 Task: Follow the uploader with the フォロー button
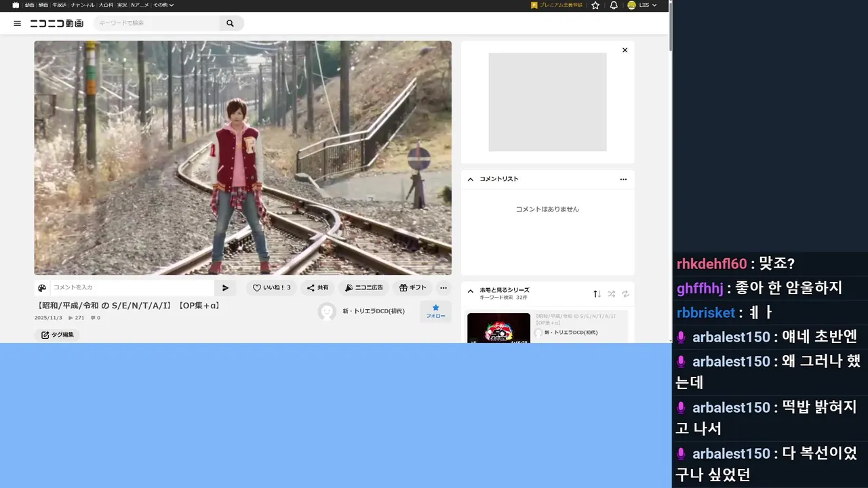[435, 312]
